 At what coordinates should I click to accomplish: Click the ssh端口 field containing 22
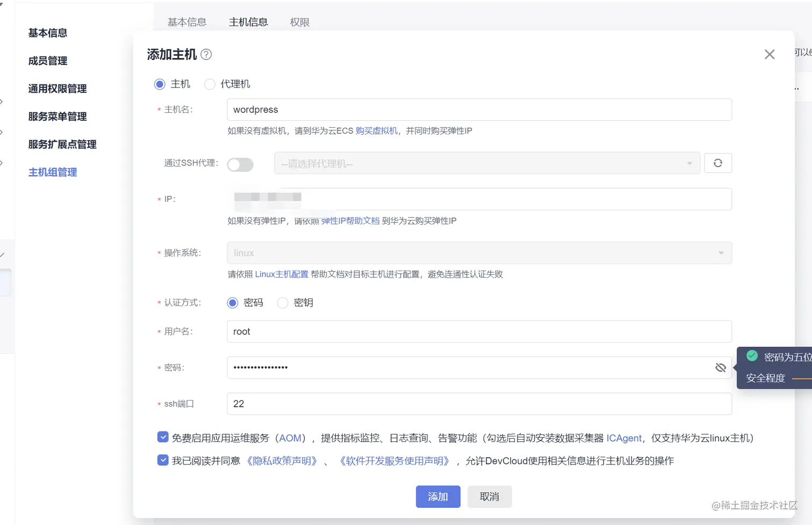tap(480, 404)
